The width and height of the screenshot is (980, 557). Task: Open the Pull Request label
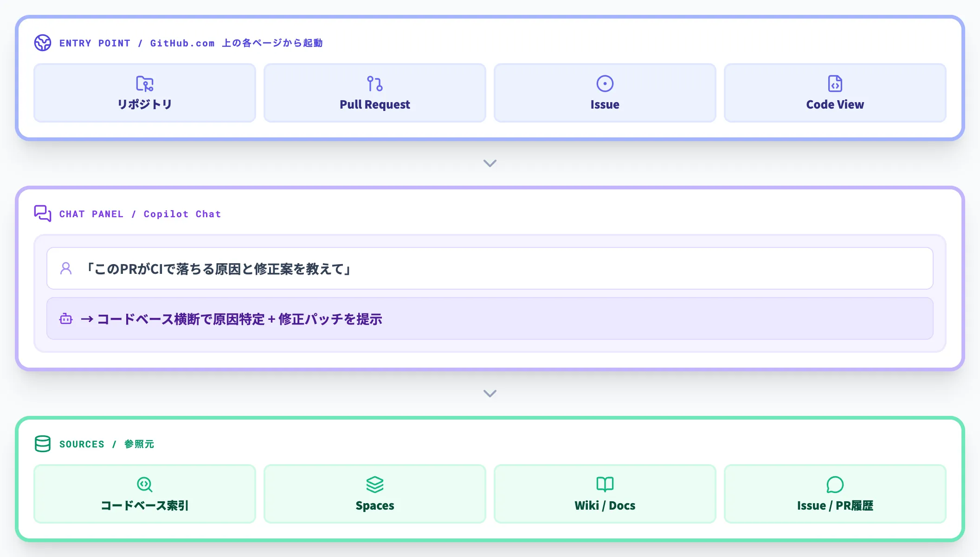click(x=375, y=104)
